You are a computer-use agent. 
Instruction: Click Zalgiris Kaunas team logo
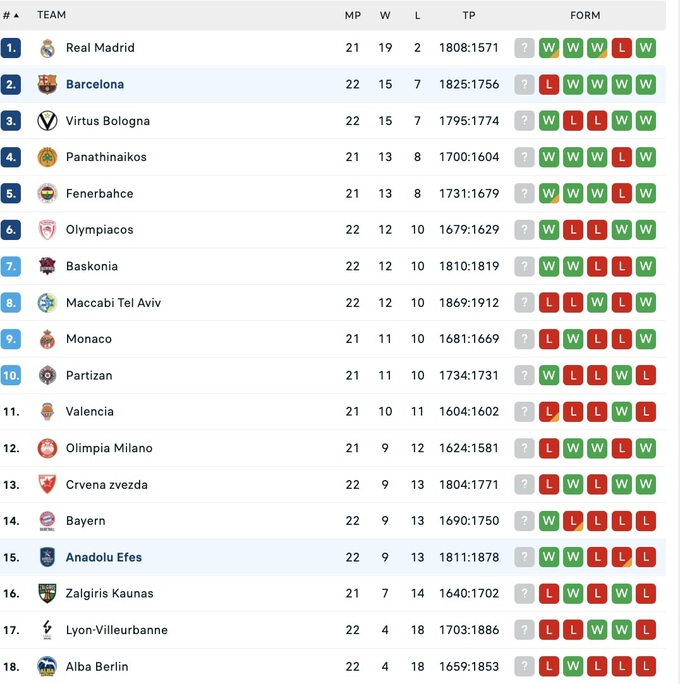coord(47,593)
